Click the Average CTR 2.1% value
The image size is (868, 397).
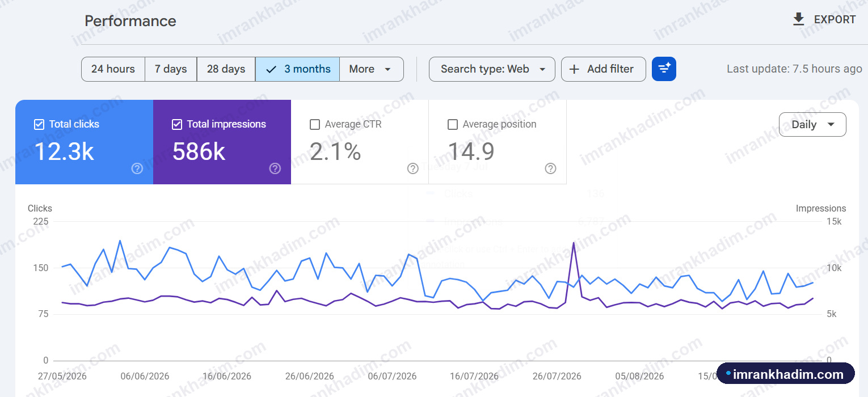(x=335, y=152)
